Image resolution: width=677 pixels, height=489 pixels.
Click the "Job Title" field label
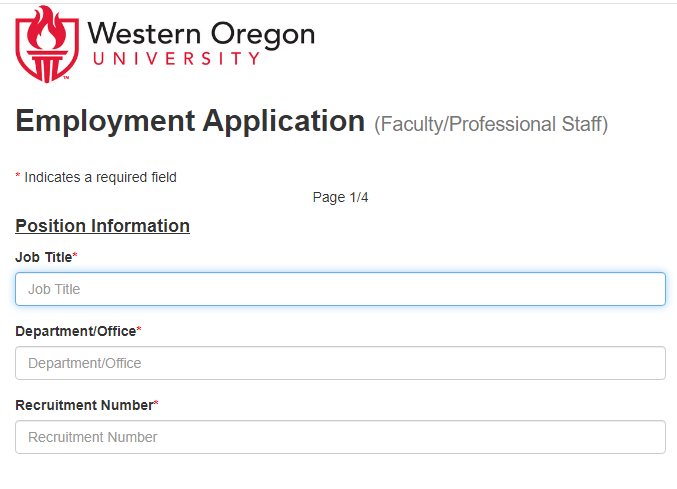click(43, 257)
